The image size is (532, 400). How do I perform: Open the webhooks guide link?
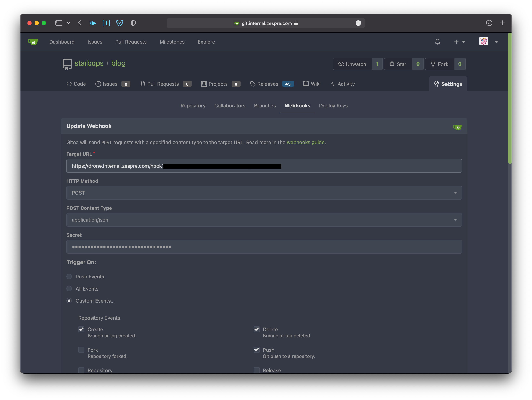coord(306,142)
